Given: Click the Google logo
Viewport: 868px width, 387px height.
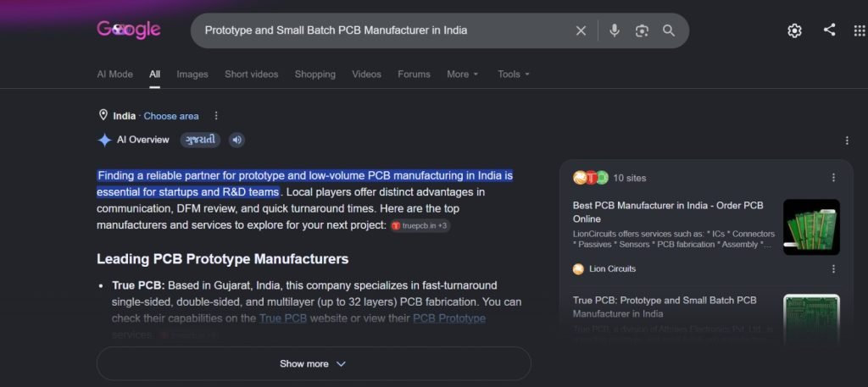Looking at the screenshot, I should [129, 30].
